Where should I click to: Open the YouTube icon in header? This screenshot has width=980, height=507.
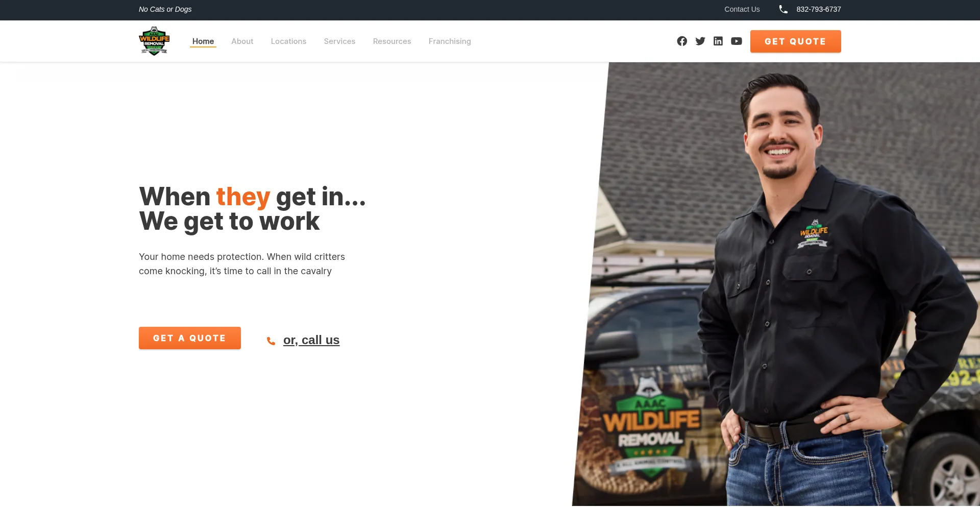(x=737, y=41)
